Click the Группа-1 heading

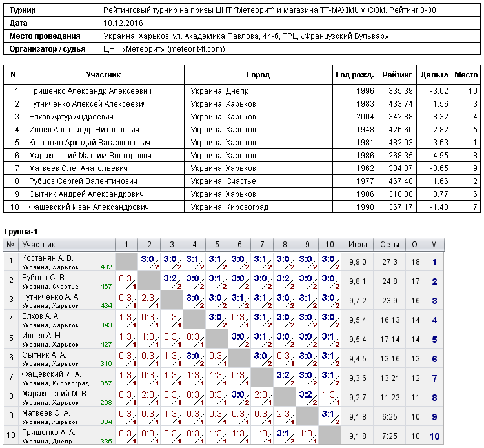click(x=21, y=232)
